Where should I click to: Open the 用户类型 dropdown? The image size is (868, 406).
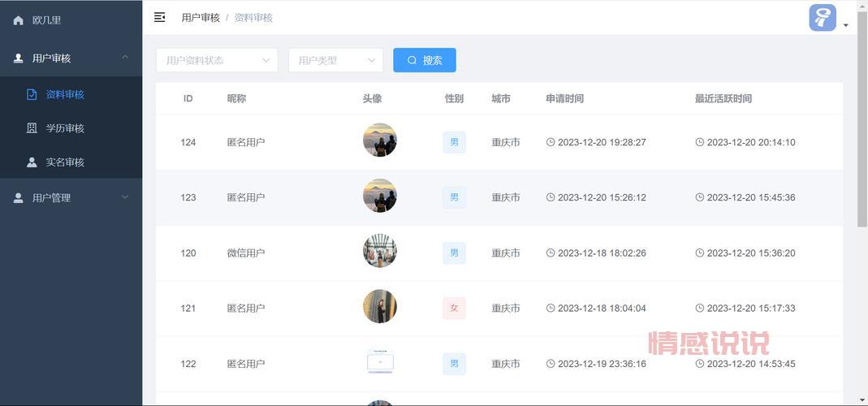point(335,60)
